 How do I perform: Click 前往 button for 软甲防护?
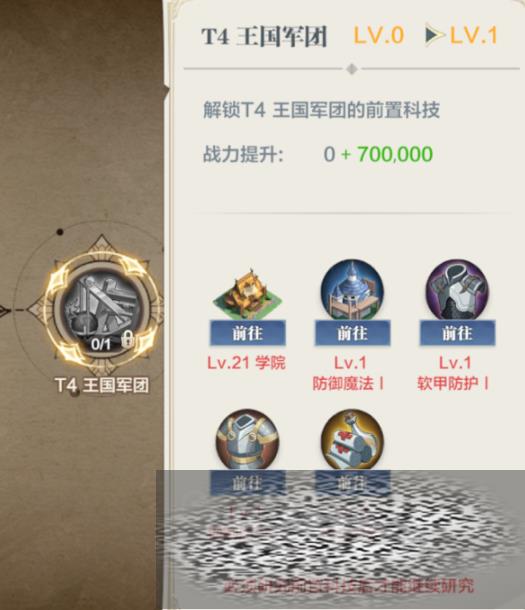click(457, 333)
